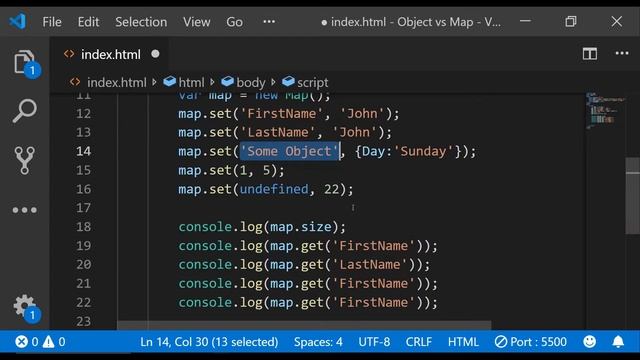Open the html breadcrumb dropdown
The height and width of the screenshot is (360, 640).
pos(184,82)
